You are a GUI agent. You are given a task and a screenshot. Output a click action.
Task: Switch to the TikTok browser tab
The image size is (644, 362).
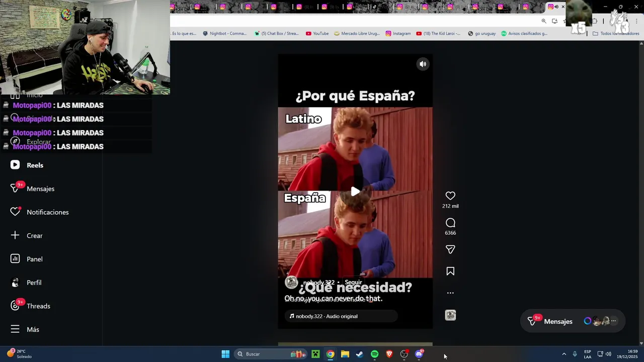[x=374, y=7]
